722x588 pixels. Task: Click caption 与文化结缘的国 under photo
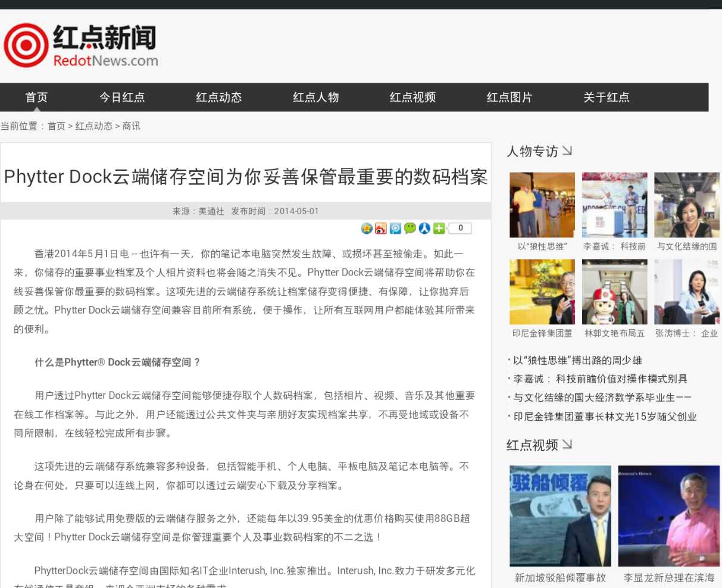[x=687, y=246]
